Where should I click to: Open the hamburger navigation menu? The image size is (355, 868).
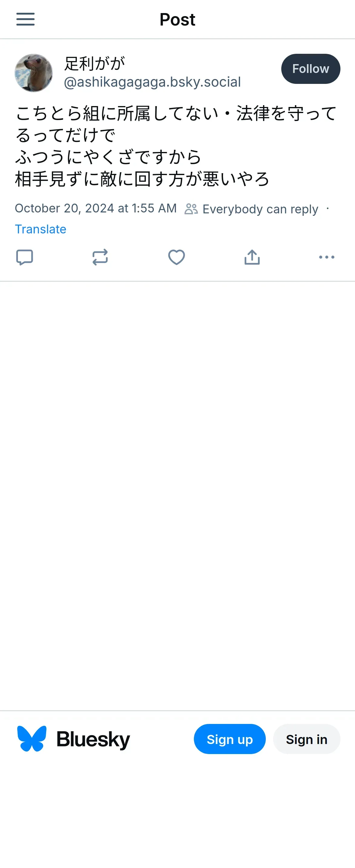click(x=25, y=19)
